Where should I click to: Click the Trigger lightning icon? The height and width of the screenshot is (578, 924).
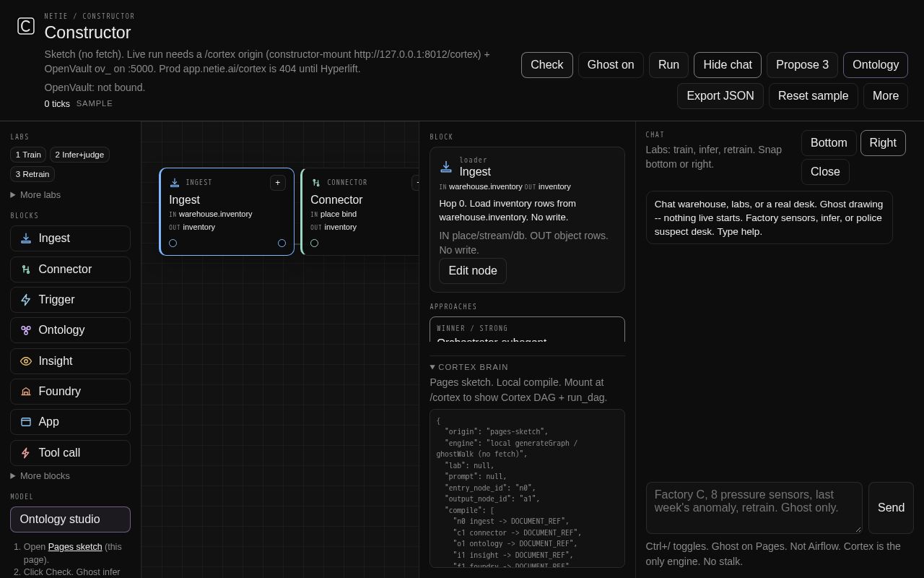point(26,300)
